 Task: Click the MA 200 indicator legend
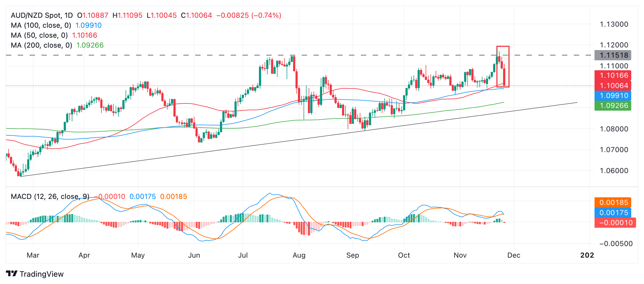coord(41,45)
